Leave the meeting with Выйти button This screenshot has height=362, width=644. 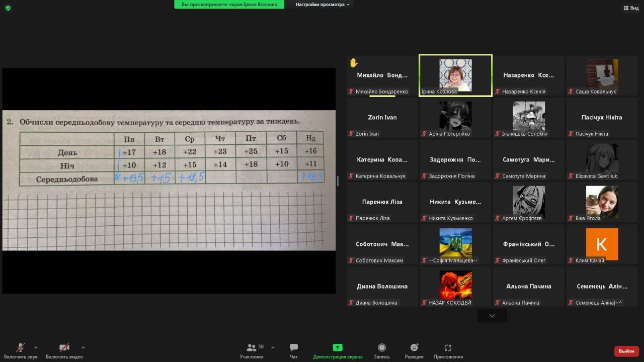[626, 351]
